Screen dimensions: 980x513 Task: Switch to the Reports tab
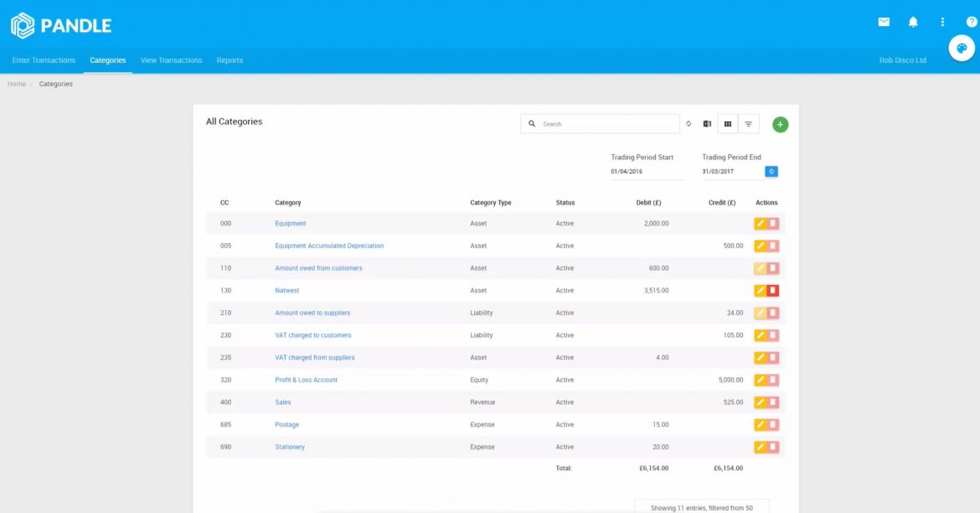tap(230, 60)
